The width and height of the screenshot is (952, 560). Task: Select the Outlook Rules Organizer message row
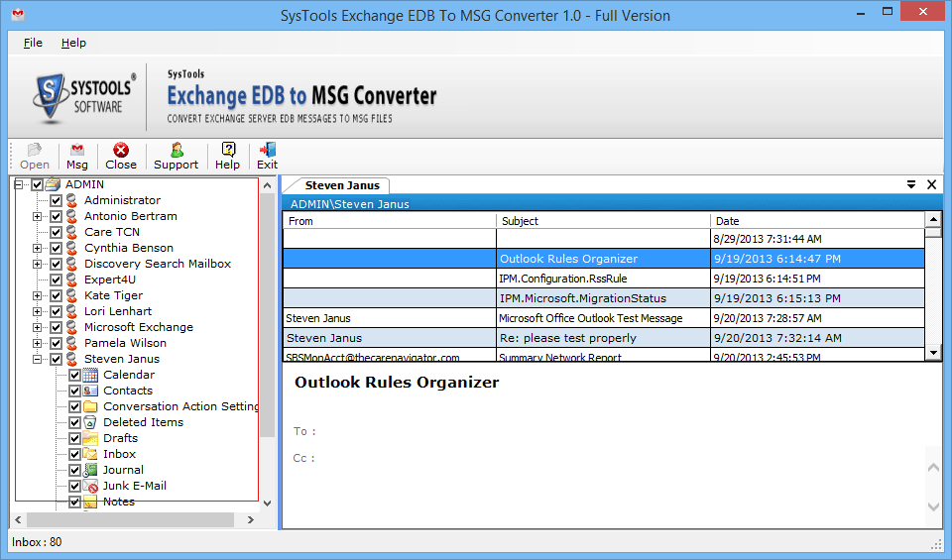[x=604, y=259]
